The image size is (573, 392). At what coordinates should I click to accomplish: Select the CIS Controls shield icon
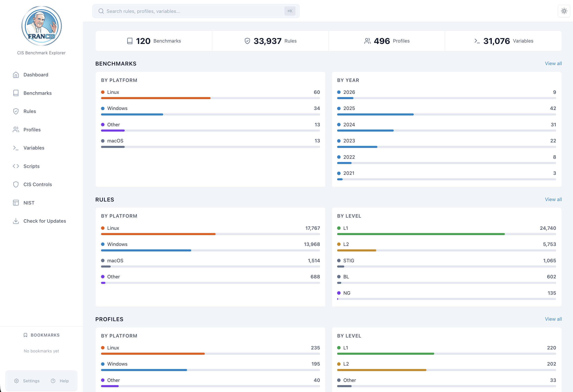tap(16, 184)
